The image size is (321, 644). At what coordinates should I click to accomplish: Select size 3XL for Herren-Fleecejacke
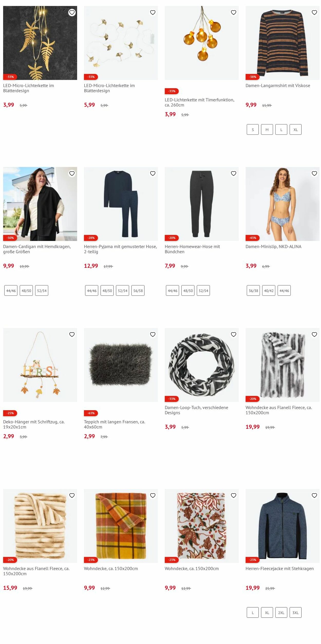point(296,612)
